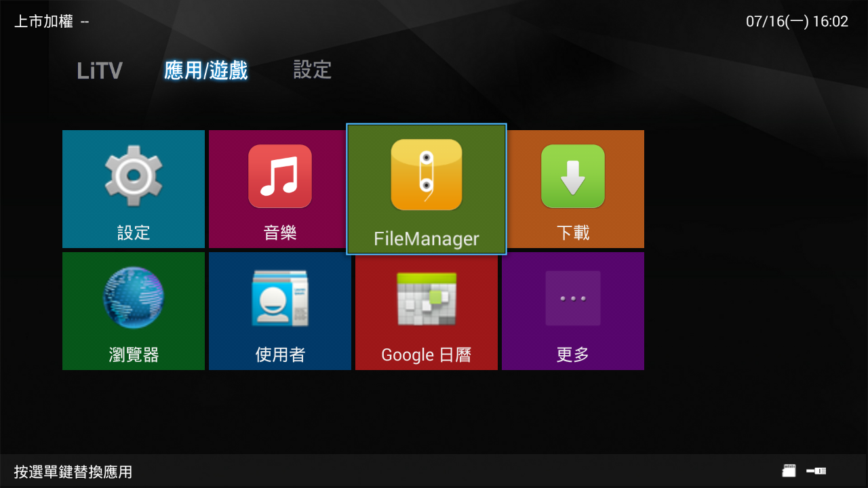Select the 應用/遊戲 tab
868x488 pixels.
click(205, 70)
